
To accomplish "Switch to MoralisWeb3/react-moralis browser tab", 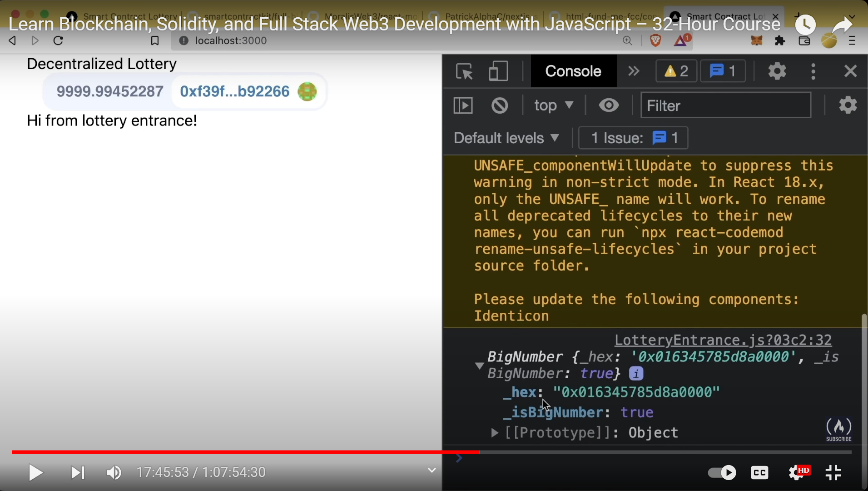I will tap(362, 16).
